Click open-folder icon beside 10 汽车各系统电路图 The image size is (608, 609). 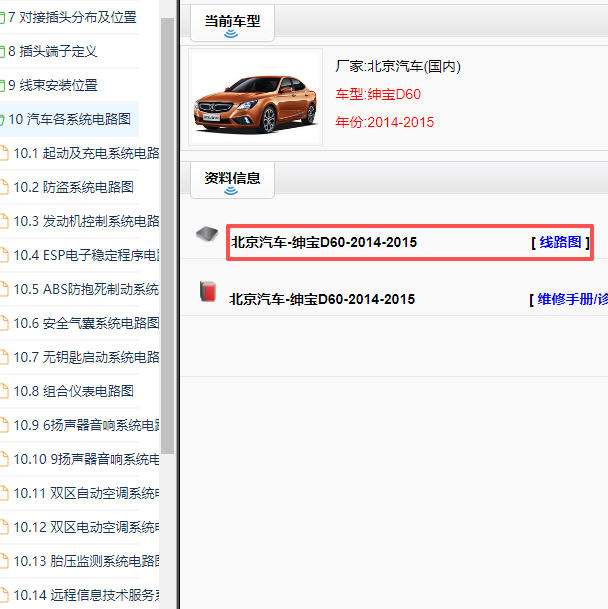(x=2, y=120)
